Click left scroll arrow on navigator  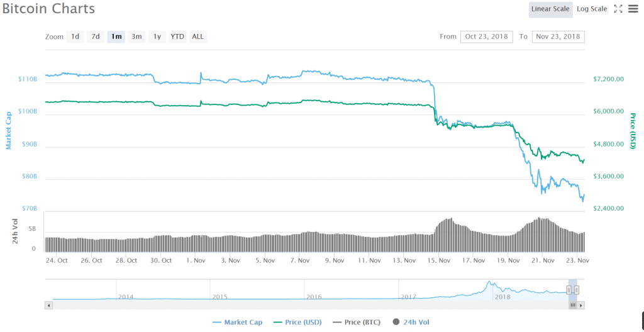(x=48, y=305)
